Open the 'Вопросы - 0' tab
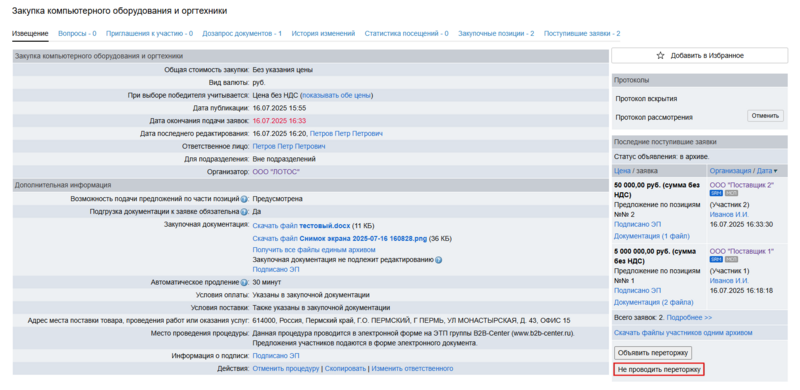800x390 pixels. (77, 33)
